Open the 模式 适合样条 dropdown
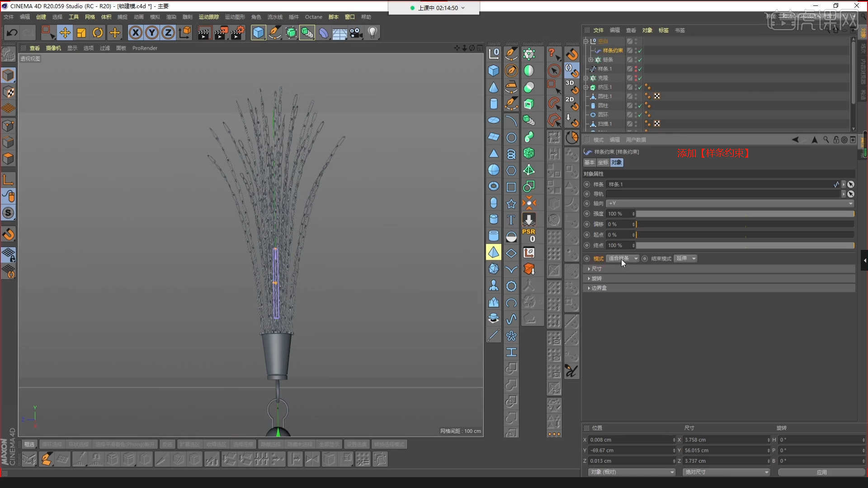Image resolution: width=868 pixels, height=488 pixels. (x=623, y=258)
